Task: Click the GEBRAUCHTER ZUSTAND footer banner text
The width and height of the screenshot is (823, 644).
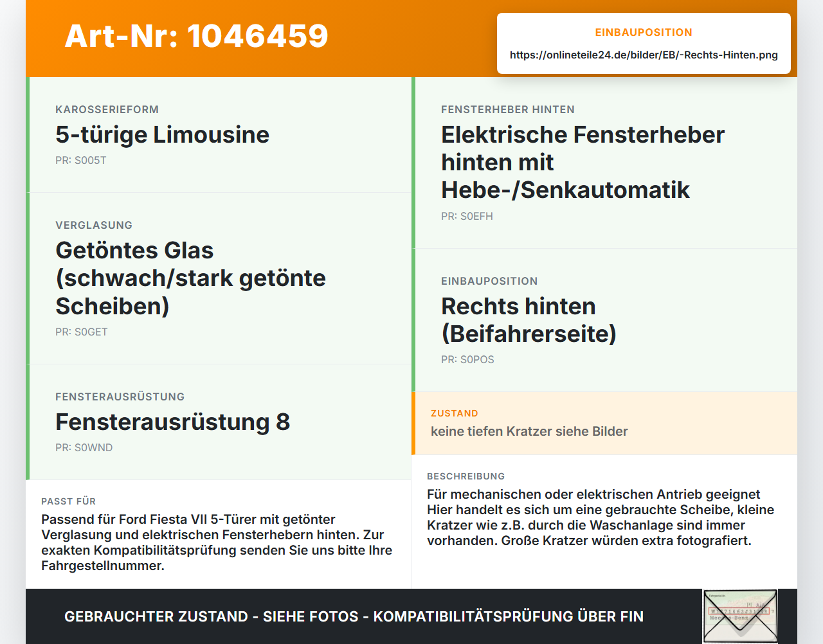Action: tap(354, 617)
